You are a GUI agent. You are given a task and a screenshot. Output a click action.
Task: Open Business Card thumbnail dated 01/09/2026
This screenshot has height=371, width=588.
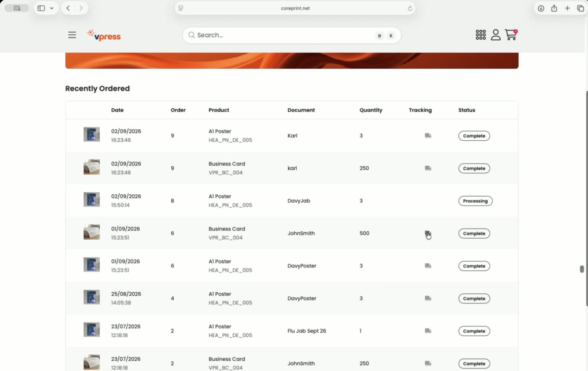pos(92,232)
